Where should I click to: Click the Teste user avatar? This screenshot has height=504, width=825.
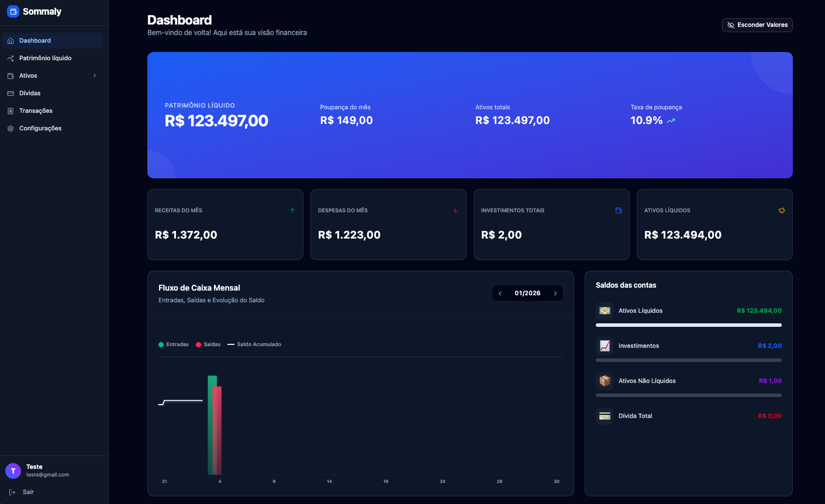click(13, 471)
